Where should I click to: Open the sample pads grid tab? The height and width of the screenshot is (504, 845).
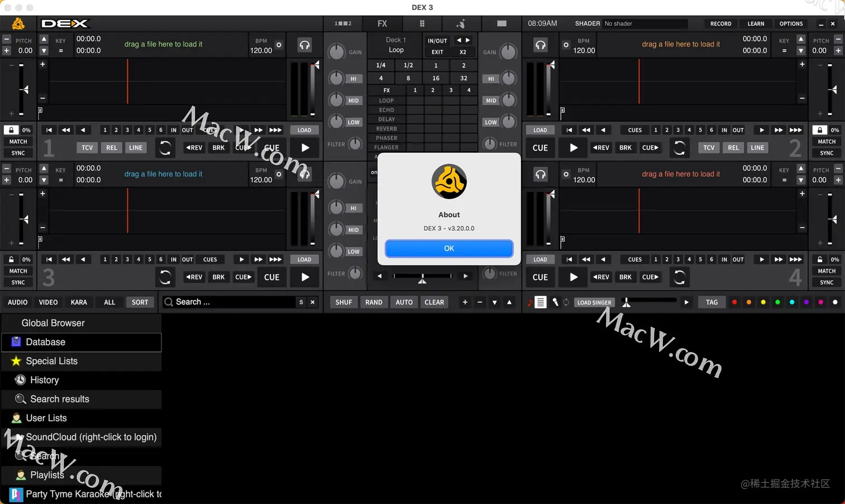pos(422,23)
